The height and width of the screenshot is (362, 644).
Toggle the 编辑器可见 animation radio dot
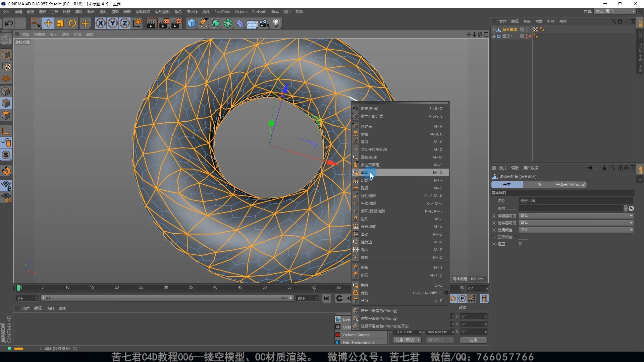[x=494, y=216]
